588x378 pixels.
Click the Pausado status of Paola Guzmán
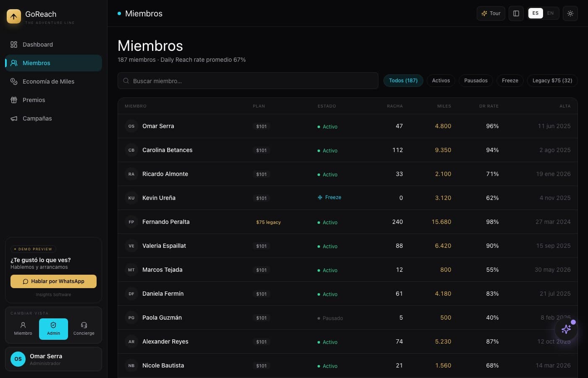[330, 318]
